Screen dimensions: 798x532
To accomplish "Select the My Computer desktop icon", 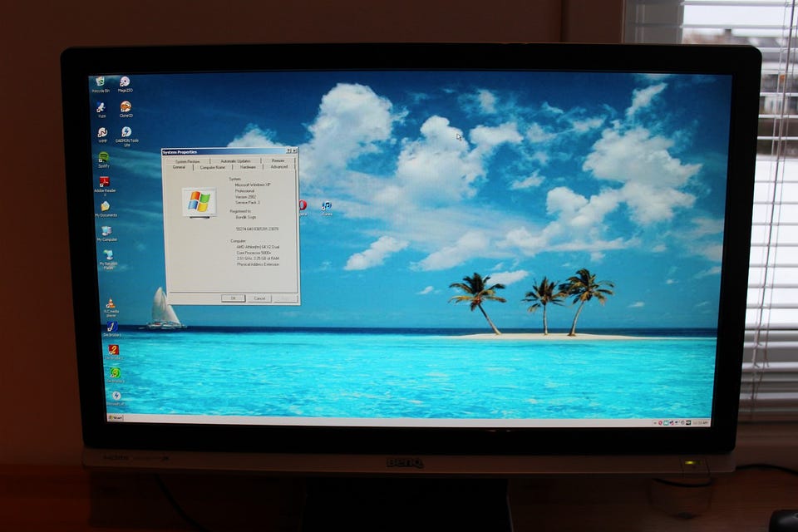I will (107, 234).
